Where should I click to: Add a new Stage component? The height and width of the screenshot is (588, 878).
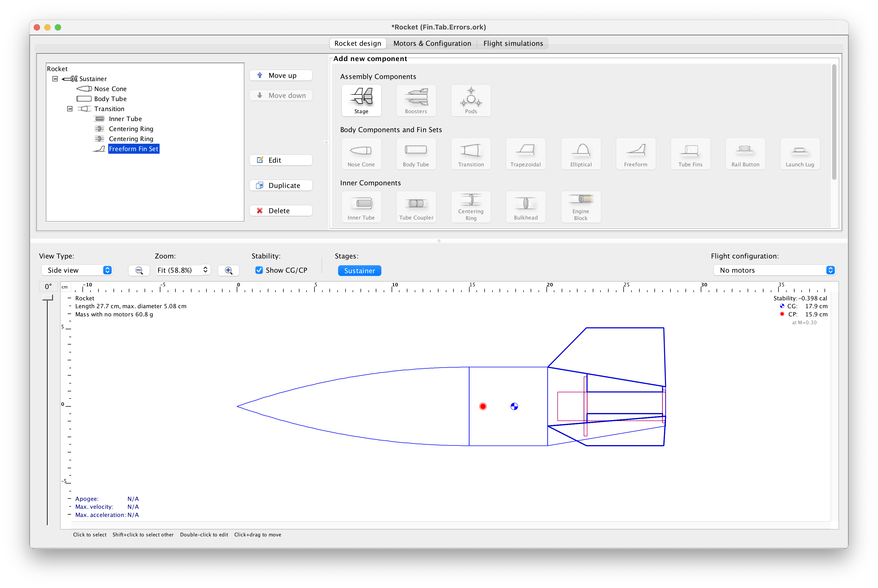pos(361,101)
